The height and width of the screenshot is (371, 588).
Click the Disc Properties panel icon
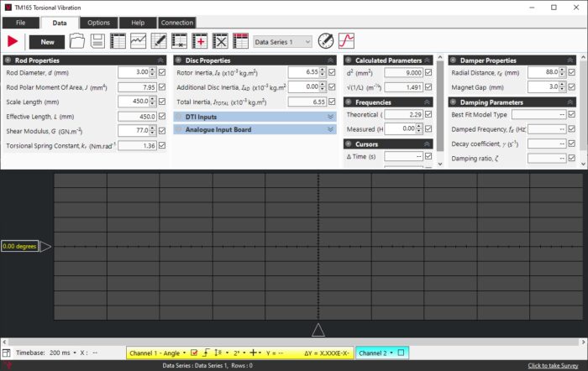coord(178,60)
